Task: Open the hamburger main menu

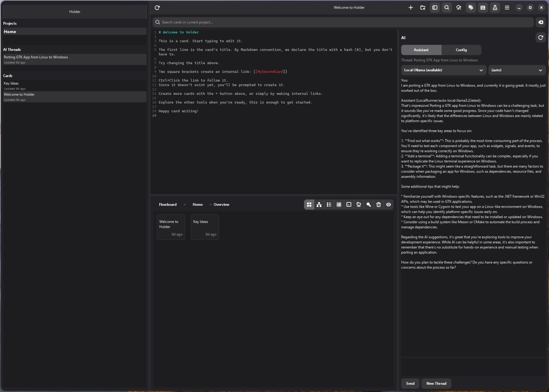Action: (x=507, y=8)
